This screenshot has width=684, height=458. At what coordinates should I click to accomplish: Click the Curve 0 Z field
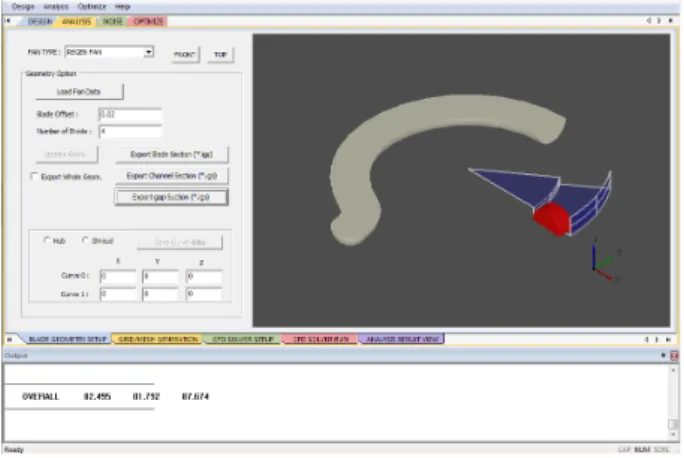(x=204, y=276)
